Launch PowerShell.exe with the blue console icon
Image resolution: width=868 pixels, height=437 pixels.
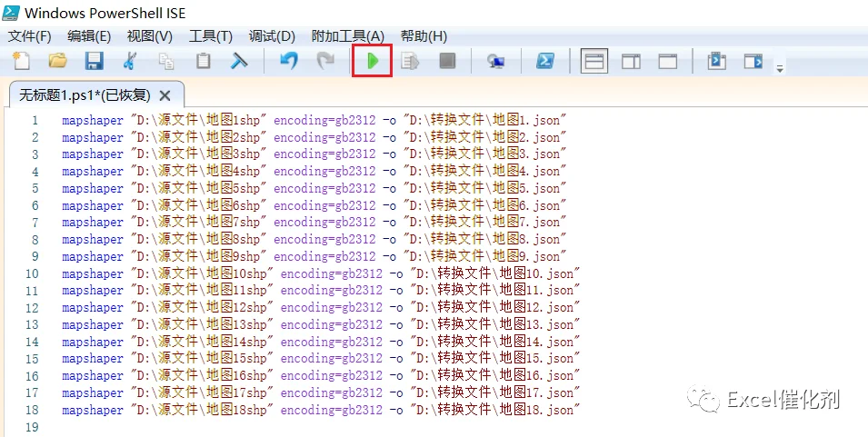[x=545, y=60]
